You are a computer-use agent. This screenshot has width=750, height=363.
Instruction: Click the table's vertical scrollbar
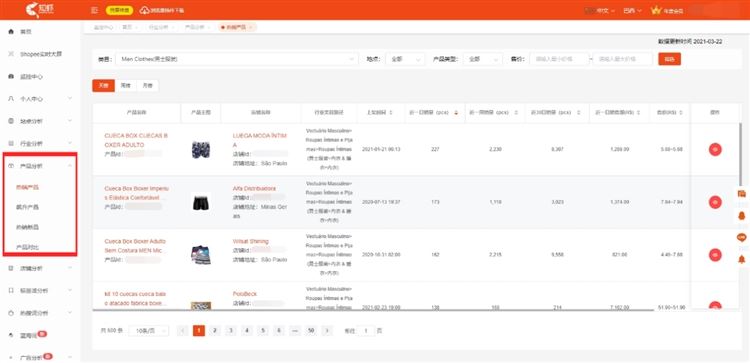(x=740, y=153)
